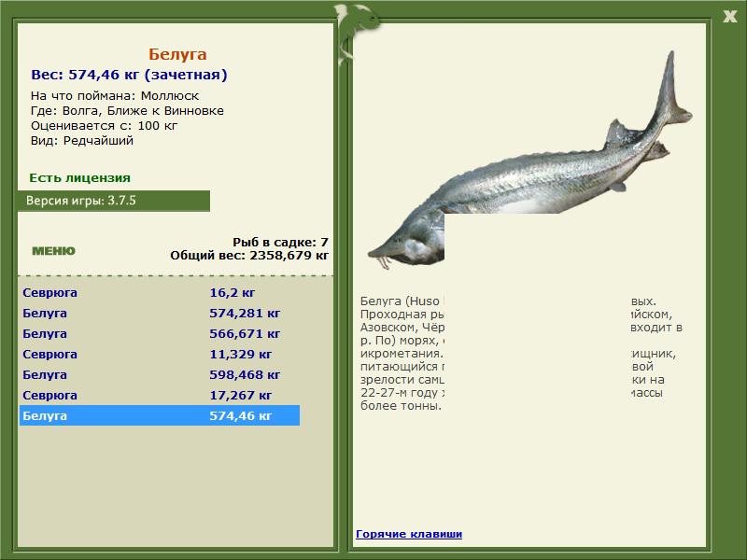Image resolution: width=747 pixels, height=560 pixels.
Task: Click the Рыб в садке: 7 counter
Action: click(x=280, y=242)
